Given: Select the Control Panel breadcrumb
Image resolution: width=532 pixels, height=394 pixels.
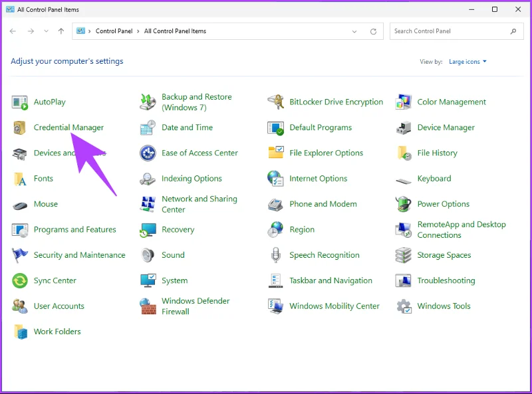Looking at the screenshot, I should [x=114, y=31].
